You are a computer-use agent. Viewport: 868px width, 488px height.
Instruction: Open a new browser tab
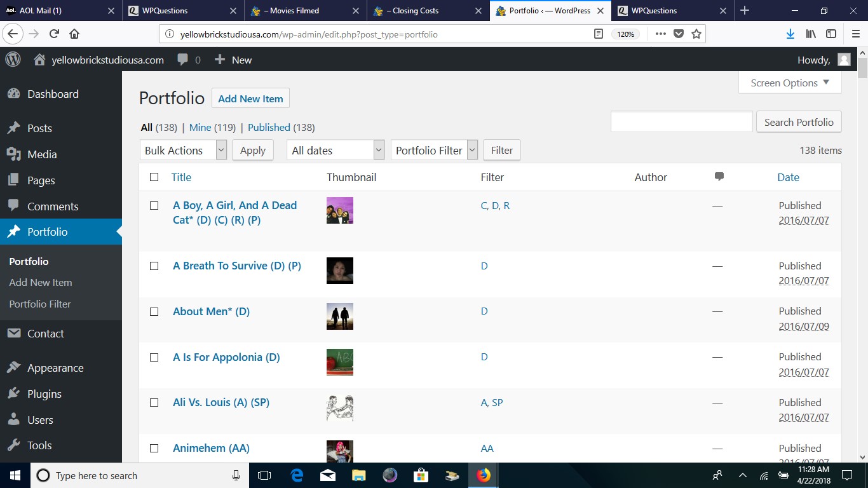[x=745, y=11]
